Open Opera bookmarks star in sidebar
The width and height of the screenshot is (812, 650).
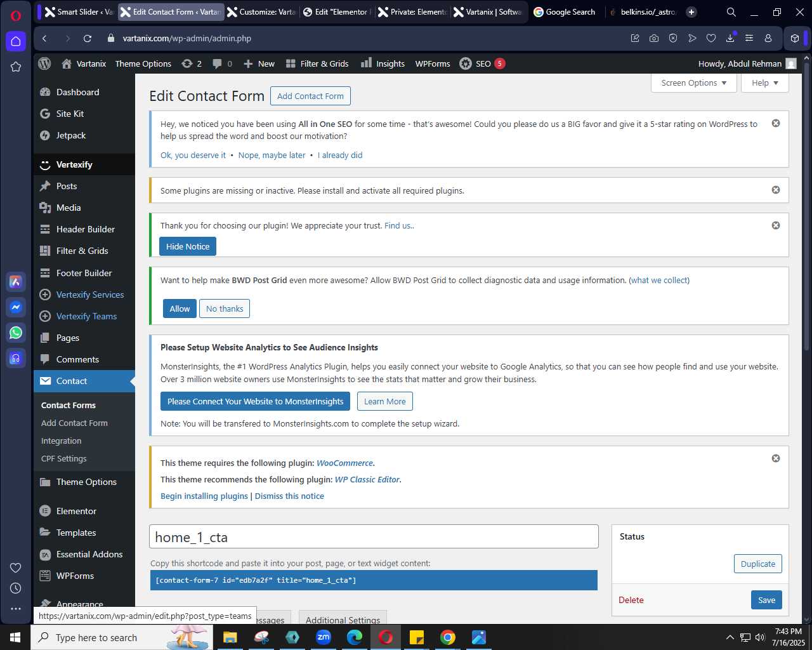click(x=16, y=67)
